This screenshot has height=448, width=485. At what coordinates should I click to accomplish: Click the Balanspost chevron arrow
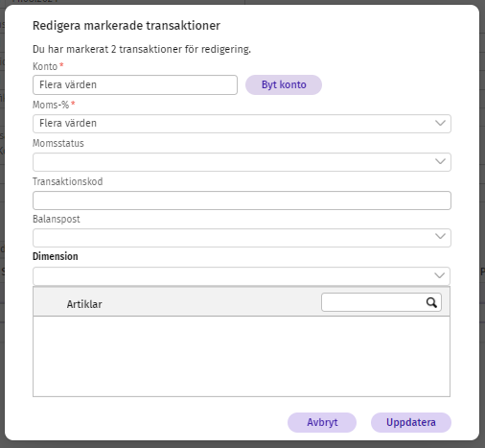coord(440,237)
